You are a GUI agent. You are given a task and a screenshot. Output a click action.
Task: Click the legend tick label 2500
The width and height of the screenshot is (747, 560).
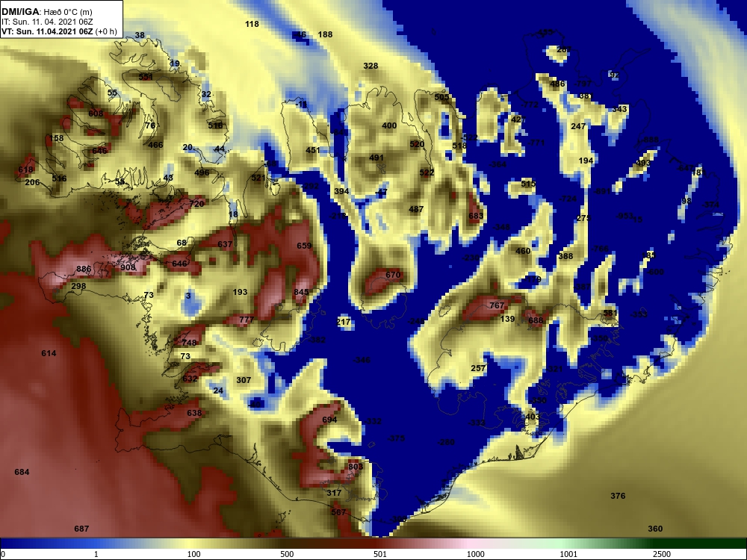coord(662,554)
